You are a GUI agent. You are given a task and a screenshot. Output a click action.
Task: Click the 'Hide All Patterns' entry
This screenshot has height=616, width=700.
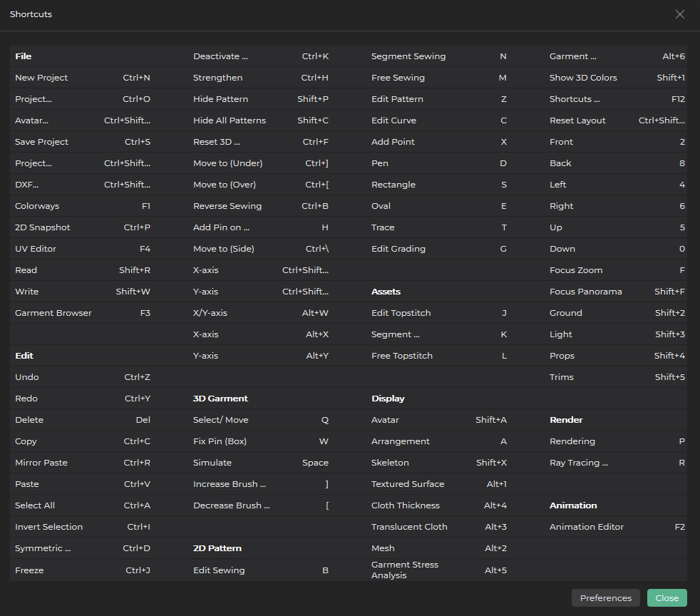[230, 120]
